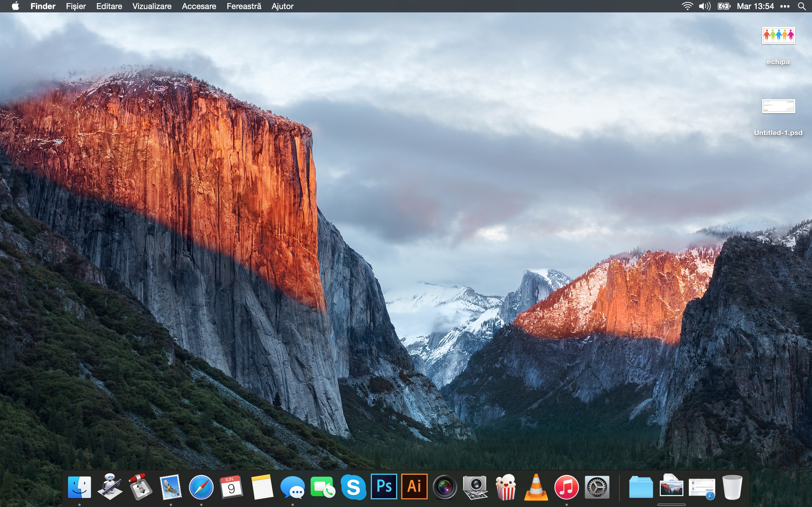This screenshot has width=812, height=507.
Task: Launch Adobe Illustrator from the dock
Action: (414, 486)
